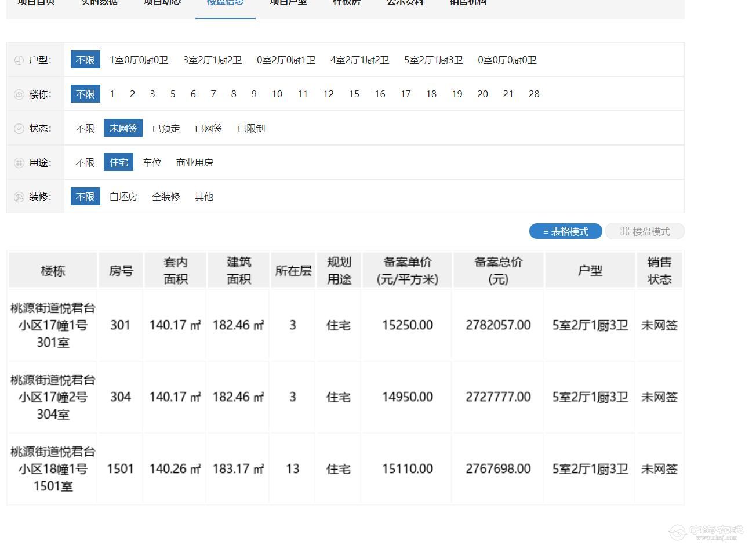Screen dimensions: 756x549
Task: Click the 状态 checkmark icon
Action: [x=19, y=129]
